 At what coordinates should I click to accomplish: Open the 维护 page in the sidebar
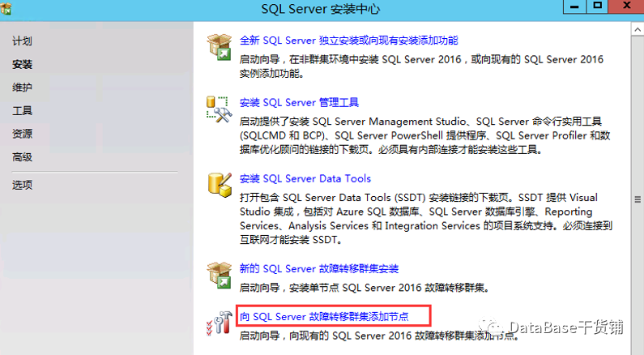[x=22, y=87]
